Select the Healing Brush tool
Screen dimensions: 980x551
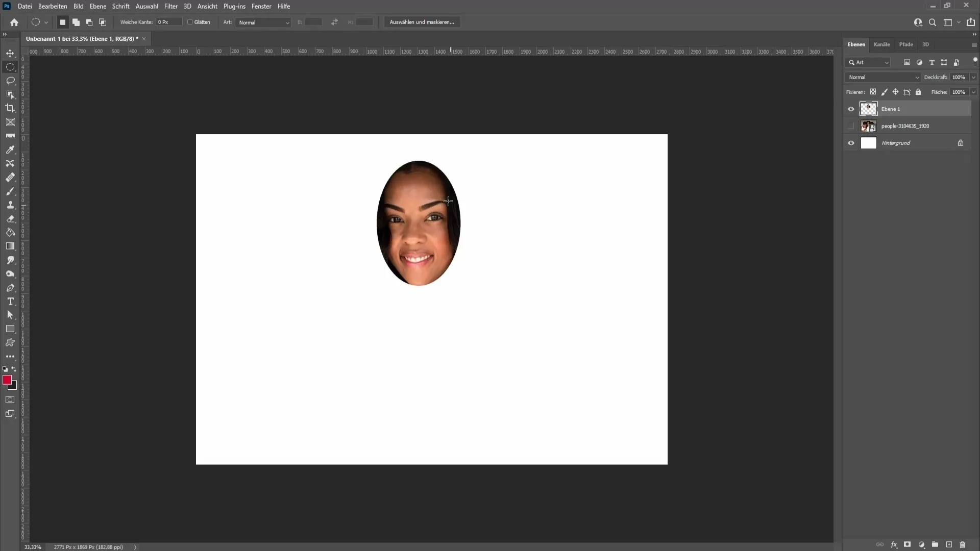click(x=10, y=177)
